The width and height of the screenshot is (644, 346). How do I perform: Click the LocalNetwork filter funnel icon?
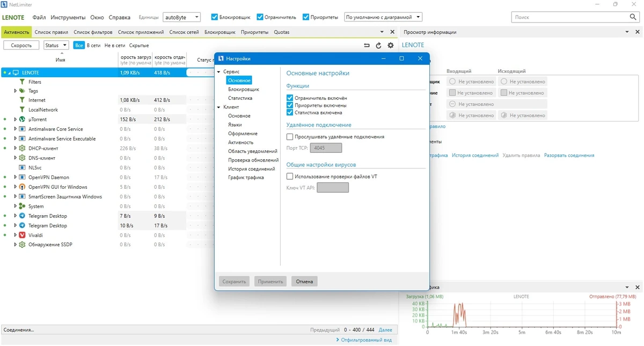22,110
